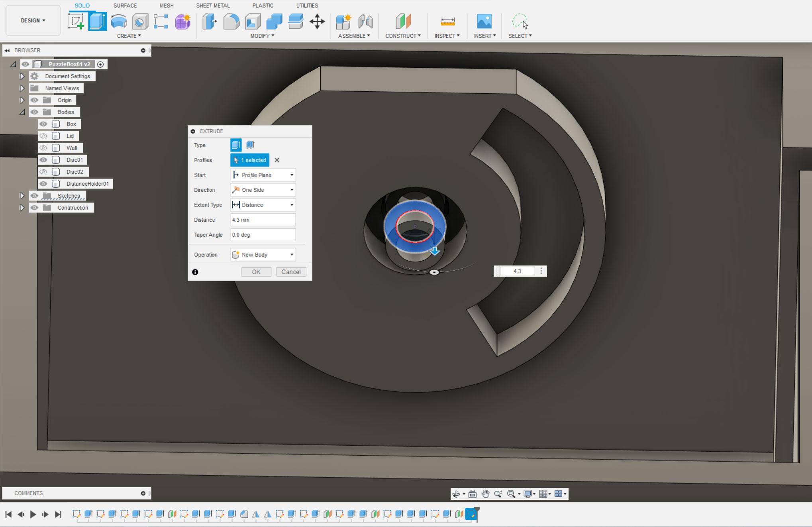812x527 pixels.
Task: Expand the Sketches folder in browser
Action: tap(21, 195)
